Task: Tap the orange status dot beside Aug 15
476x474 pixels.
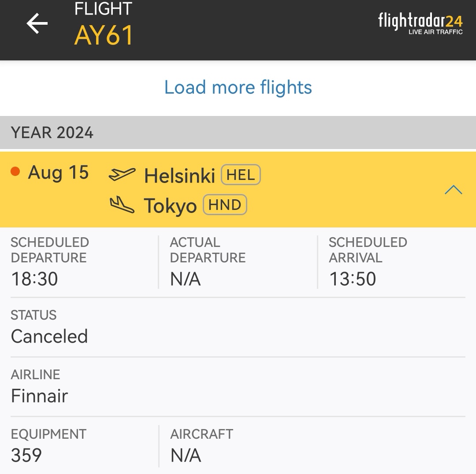Action: (15, 171)
